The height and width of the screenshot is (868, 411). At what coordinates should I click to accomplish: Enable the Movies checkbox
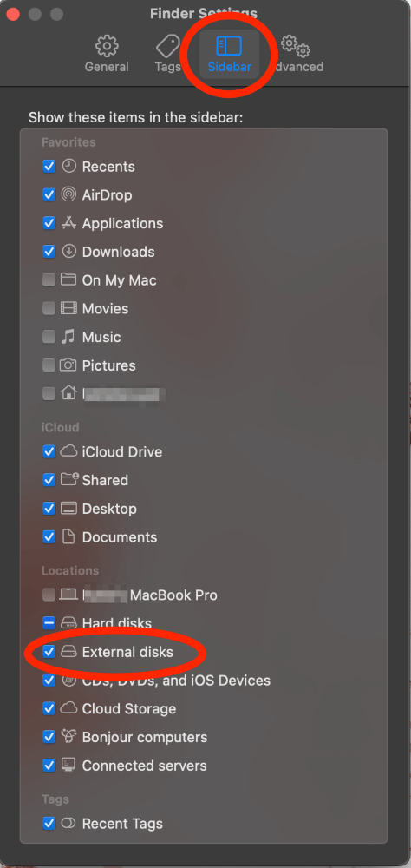[49, 308]
